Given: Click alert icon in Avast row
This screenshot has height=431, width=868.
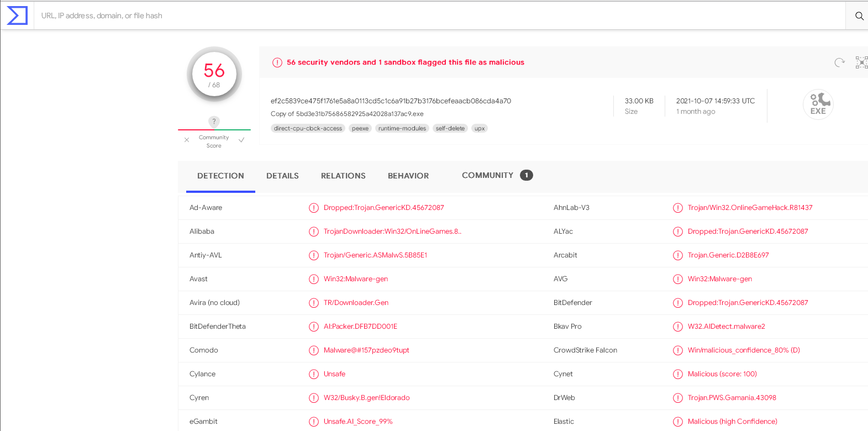Looking at the screenshot, I should pos(314,279).
